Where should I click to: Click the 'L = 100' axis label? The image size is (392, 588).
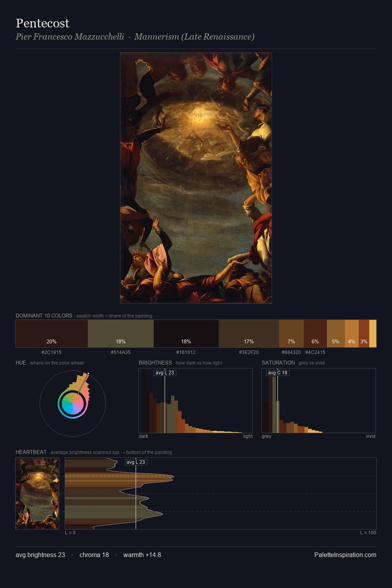368,533
